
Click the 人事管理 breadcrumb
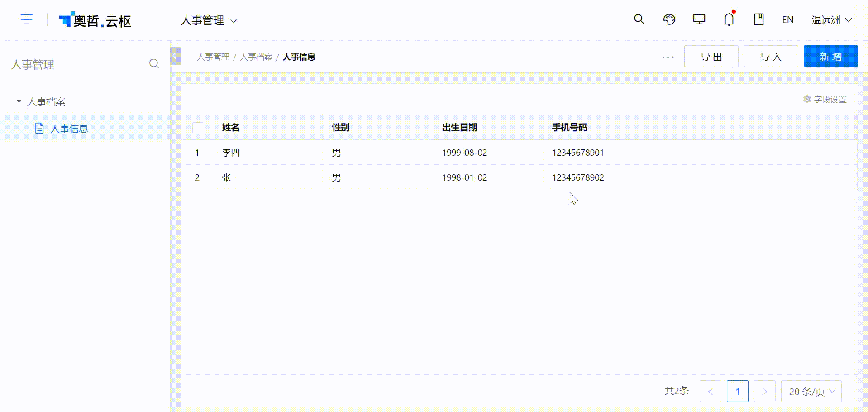pyautogui.click(x=213, y=57)
